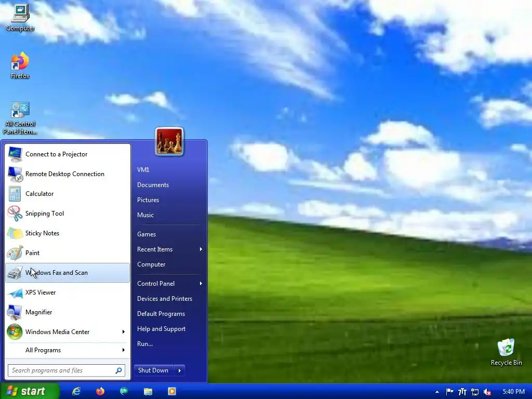Select "Remote Desktop Connection" text
Image resolution: width=532 pixels, height=399 pixels.
(65, 174)
